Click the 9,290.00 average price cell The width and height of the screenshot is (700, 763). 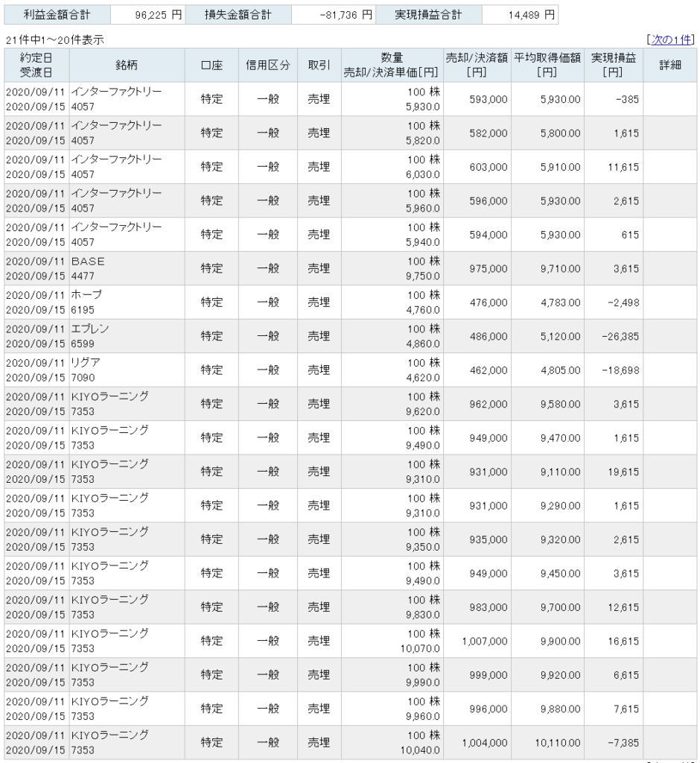[x=547, y=506]
